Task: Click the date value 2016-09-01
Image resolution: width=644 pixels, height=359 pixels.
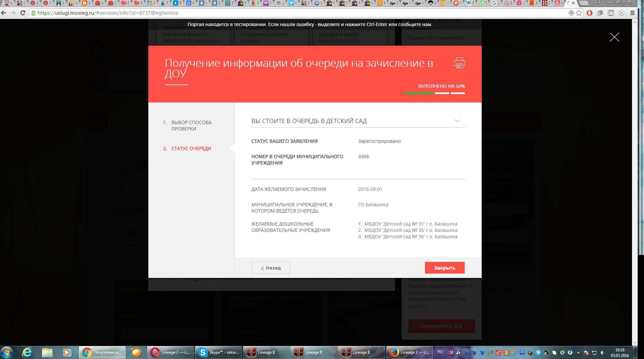Action: pyautogui.click(x=370, y=189)
